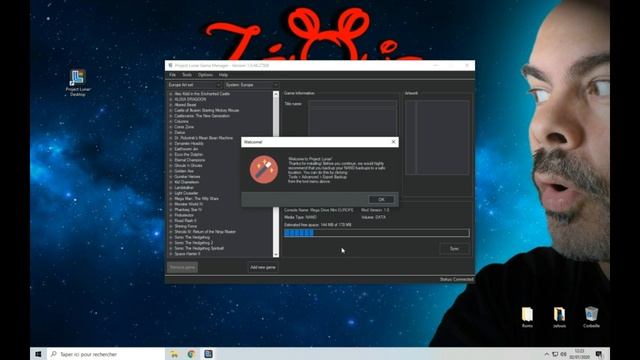Open the Roms folder on the desktop

[x=527, y=317]
